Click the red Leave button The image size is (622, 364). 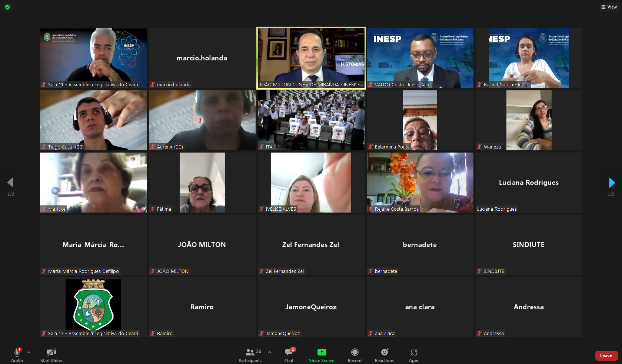pyautogui.click(x=606, y=355)
